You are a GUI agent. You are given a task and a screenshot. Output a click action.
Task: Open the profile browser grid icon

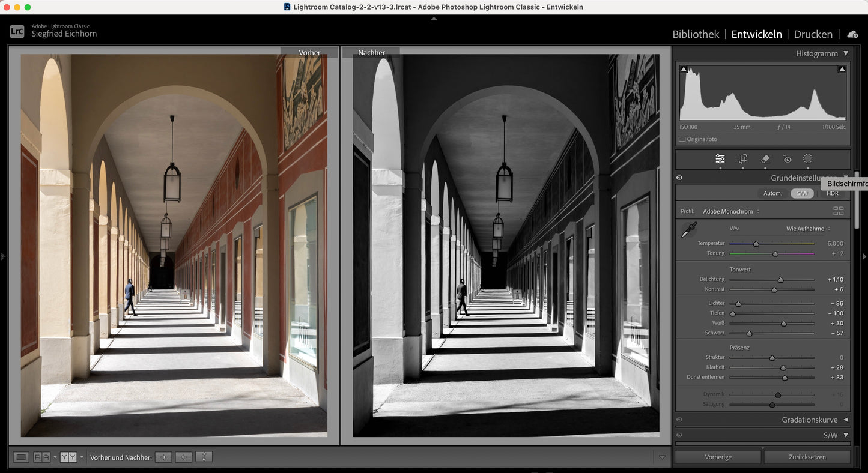click(838, 211)
